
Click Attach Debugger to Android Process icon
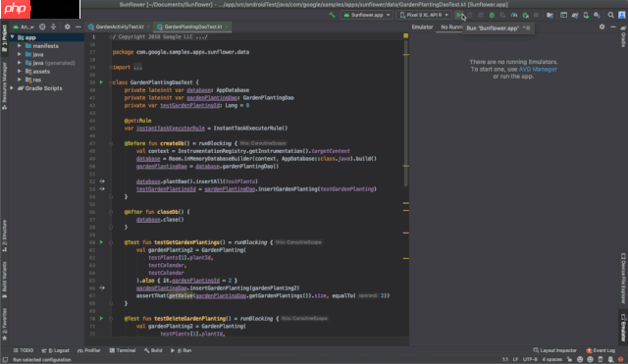525,15
